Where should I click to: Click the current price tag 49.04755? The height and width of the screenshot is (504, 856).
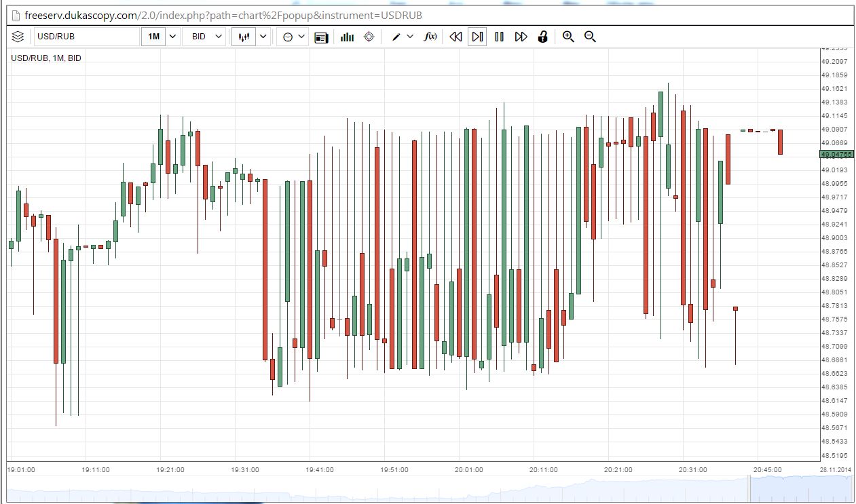tap(836, 155)
